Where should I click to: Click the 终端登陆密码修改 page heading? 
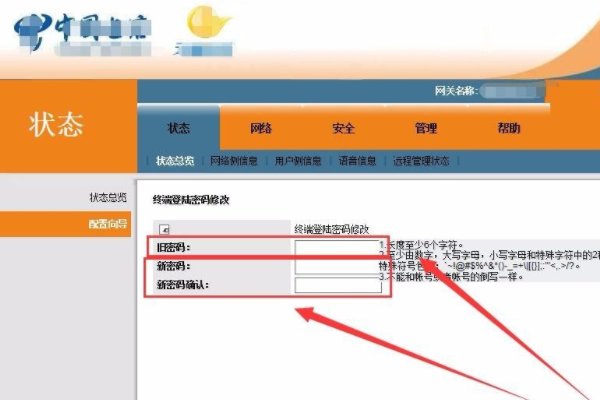[191, 200]
